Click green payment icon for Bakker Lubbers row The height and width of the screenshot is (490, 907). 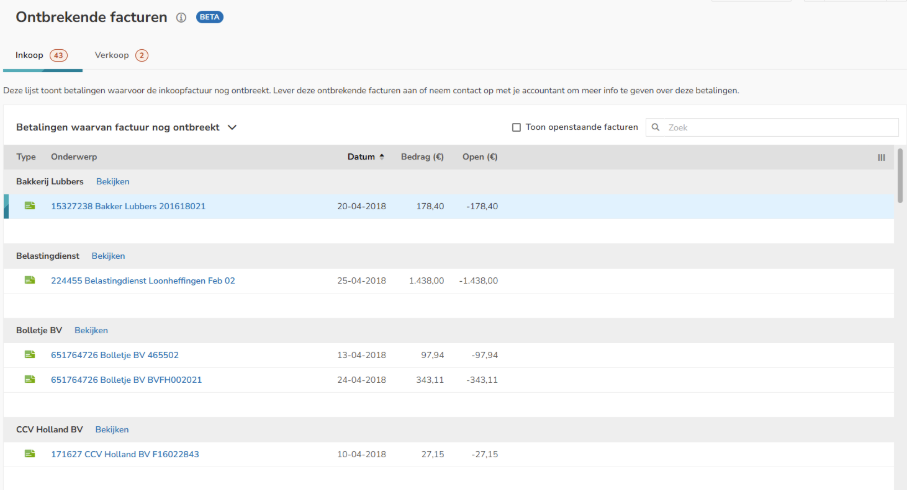(x=30, y=206)
